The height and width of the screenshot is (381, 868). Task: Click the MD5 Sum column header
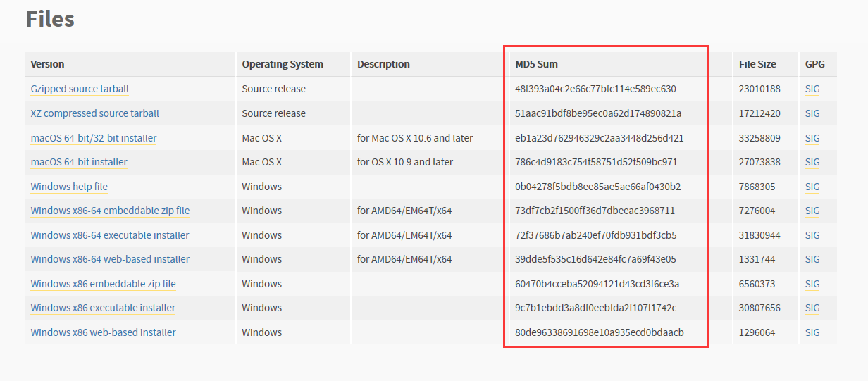tap(536, 64)
